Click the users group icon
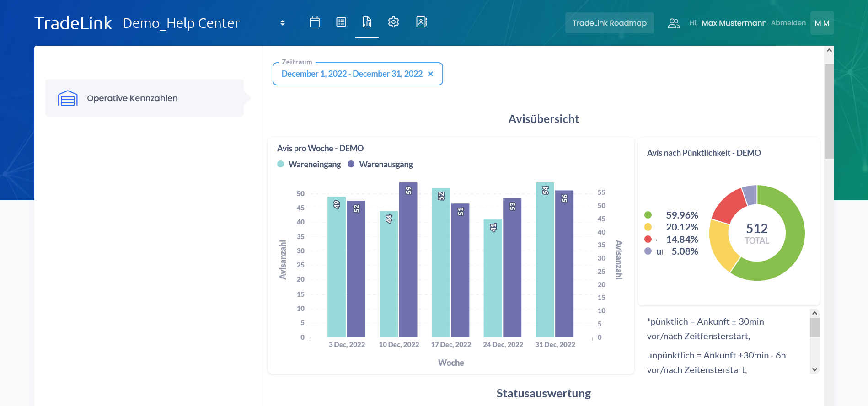Viewport: 868px width, 406px height. coord(673,23)
